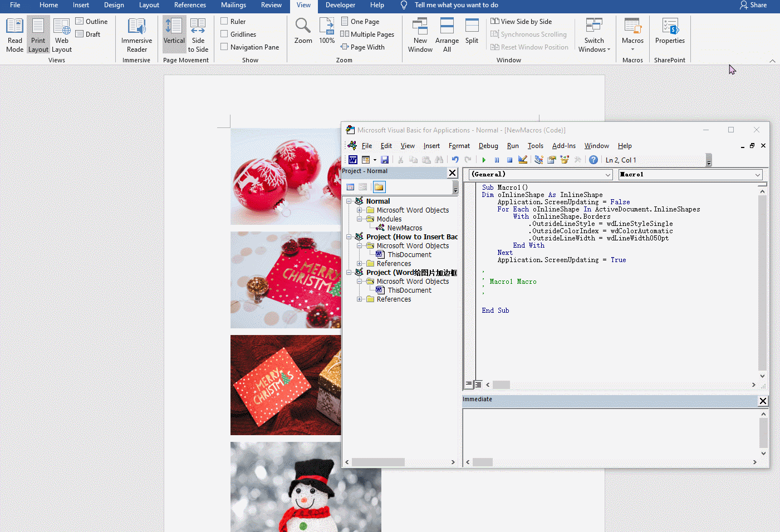The height and width of the screenshot is (532, 780).
Task: Open the Zoom dialog from ribbon
Action: coord(303,31)
